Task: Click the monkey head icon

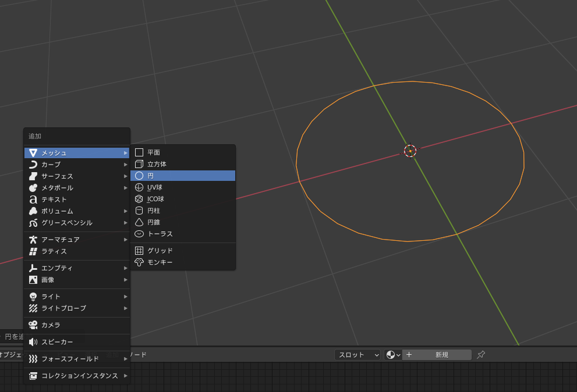Action: tap(139, 262)
